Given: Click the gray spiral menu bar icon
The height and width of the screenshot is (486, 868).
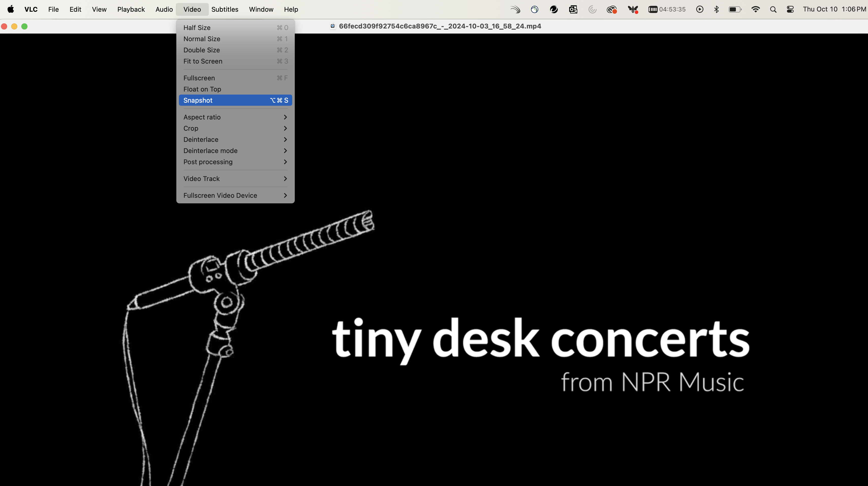Looking at the screenshot, I should tap(592, 9).
